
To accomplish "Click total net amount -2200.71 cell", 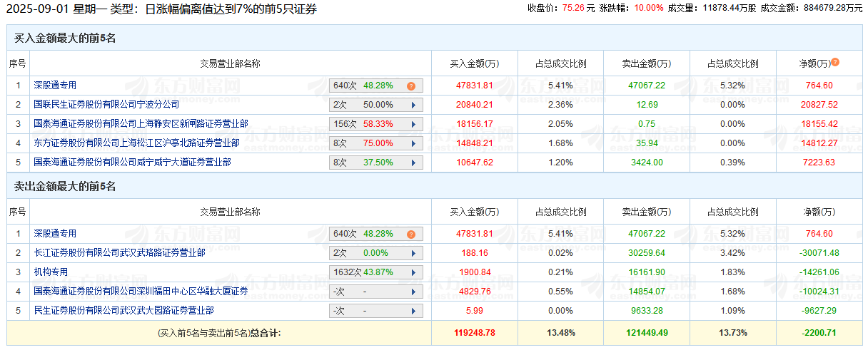I will tap(819, 332).
